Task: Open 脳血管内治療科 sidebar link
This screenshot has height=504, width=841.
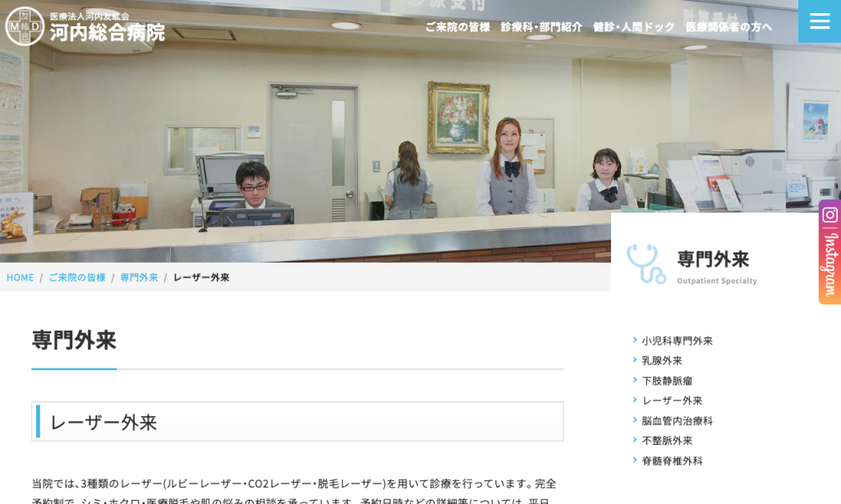Action: pyautogui.click(x=677, y=421)
